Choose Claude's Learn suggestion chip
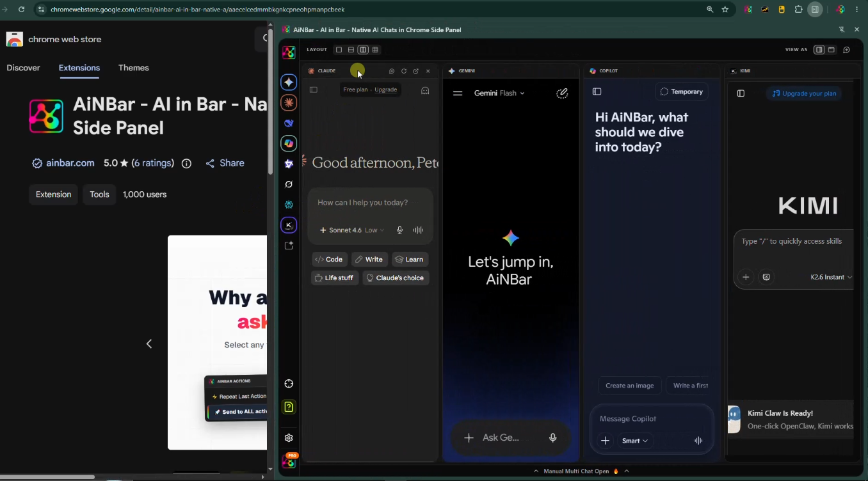 pyautogui.click(x=410, y=259)
